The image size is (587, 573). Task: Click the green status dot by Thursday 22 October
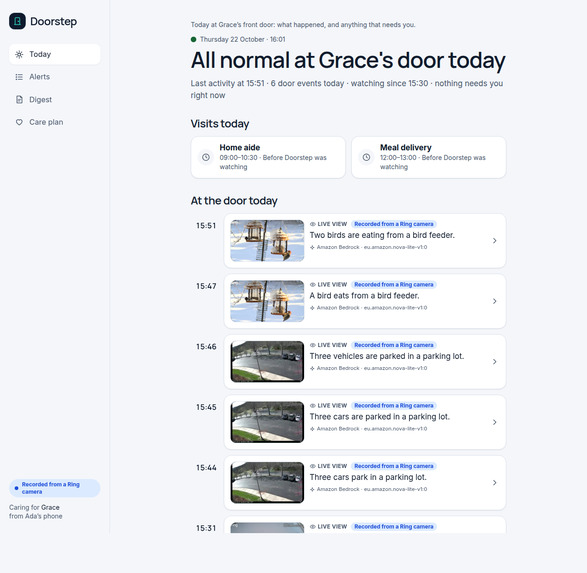(194, 39)
